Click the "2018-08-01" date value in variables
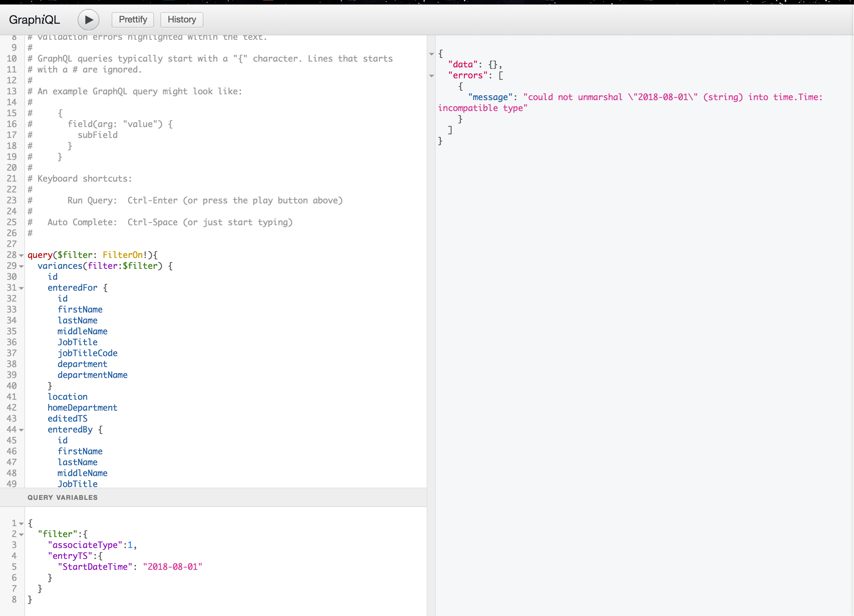Screen dimensions: 854x616 point(173,567)
